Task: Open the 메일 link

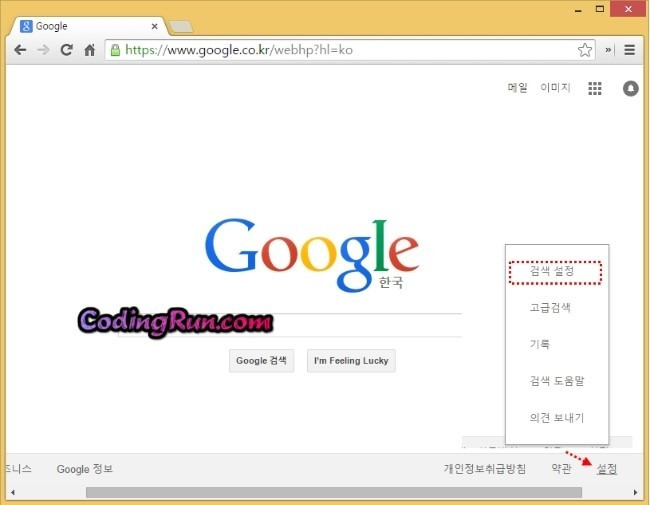Action: coord(517,87)
